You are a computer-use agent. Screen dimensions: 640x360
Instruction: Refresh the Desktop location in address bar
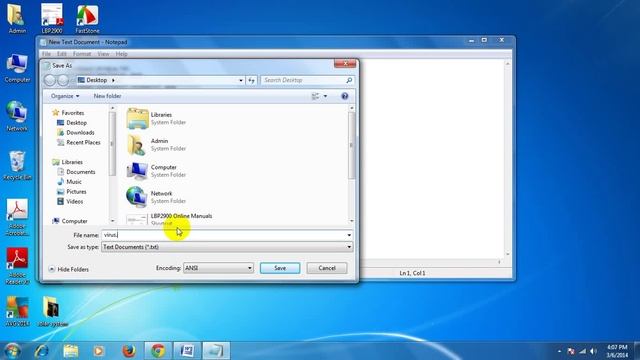pos(251,80)
